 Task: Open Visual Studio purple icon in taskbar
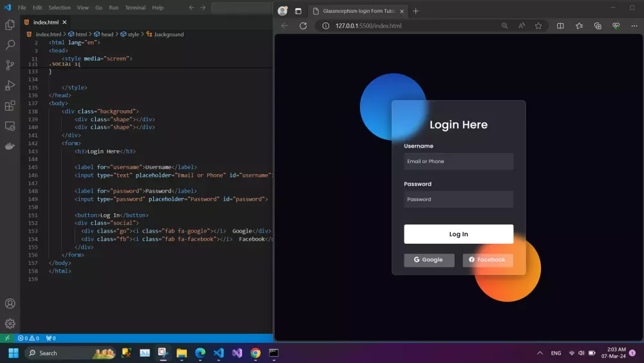(237, 353)
